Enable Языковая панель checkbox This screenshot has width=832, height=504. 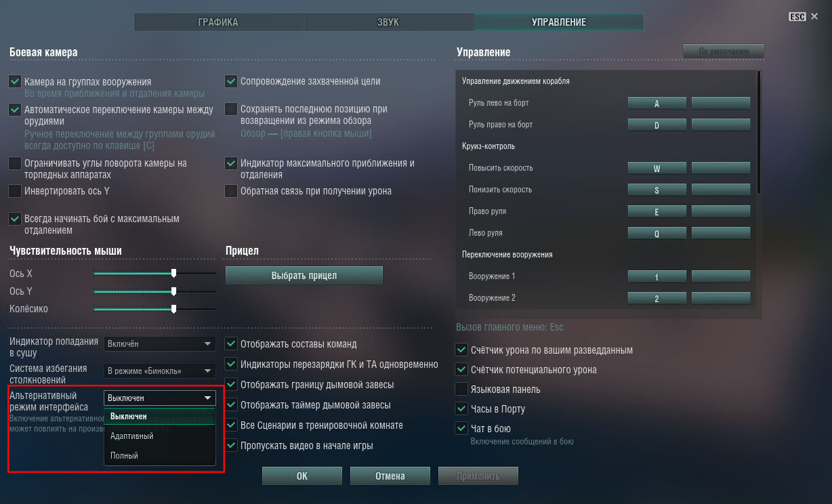click(461, 390)
